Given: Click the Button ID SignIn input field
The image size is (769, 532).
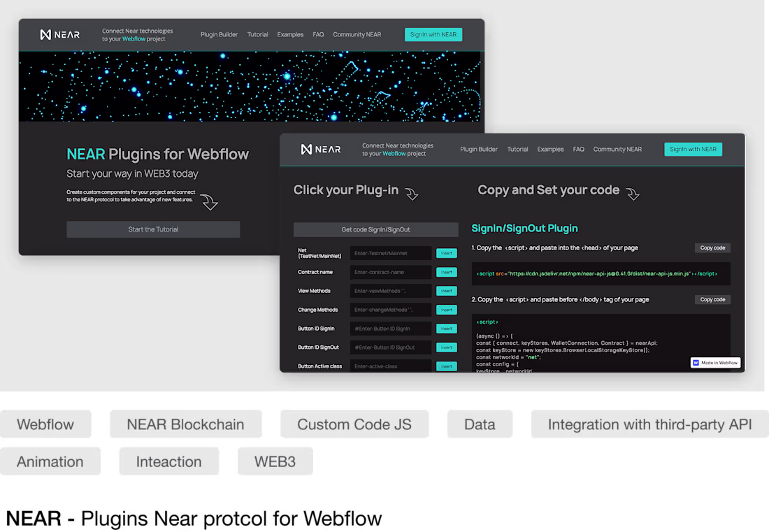Looking at the screenshot, I should [391, 329].
